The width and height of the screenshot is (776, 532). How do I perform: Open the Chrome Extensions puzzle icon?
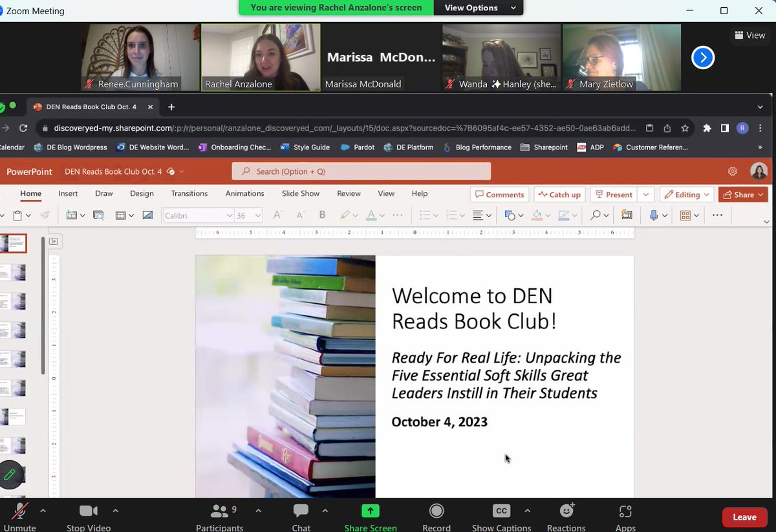point(707,128)
